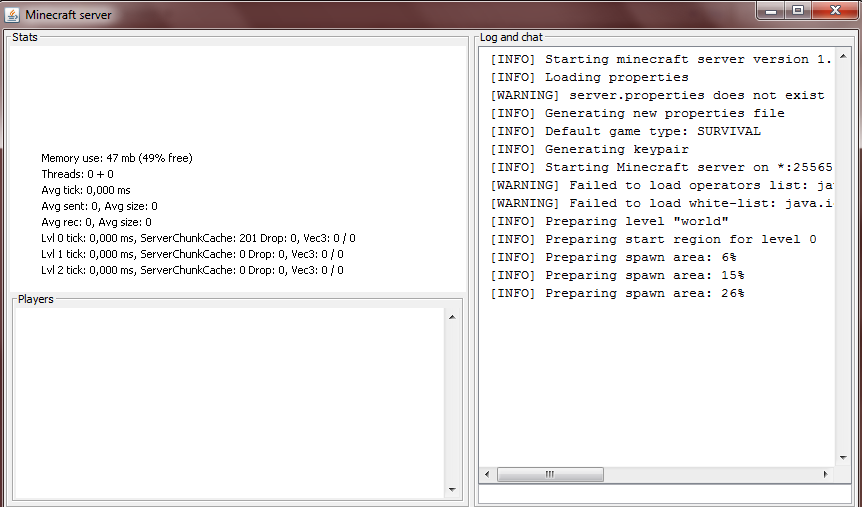
Task: Click warning "server.properties does not exist"
Action: pyautogui.click(x=657, y=96)
